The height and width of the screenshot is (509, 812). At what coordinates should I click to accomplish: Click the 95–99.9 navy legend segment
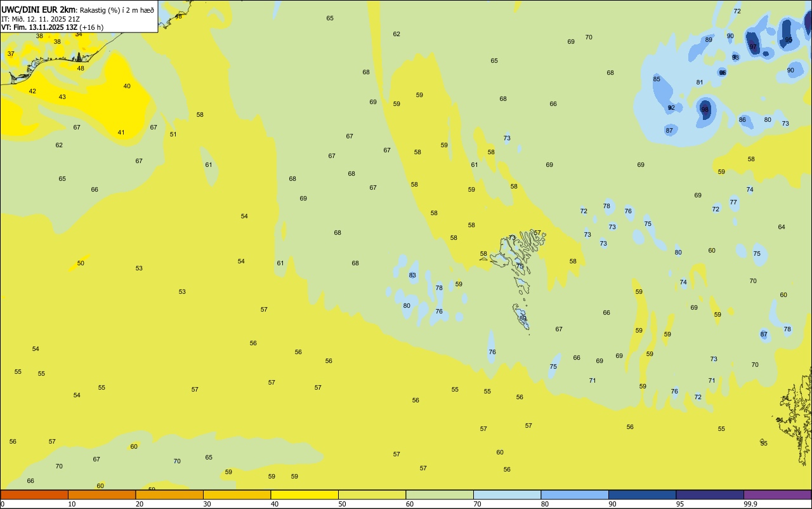tap(710, 494)
